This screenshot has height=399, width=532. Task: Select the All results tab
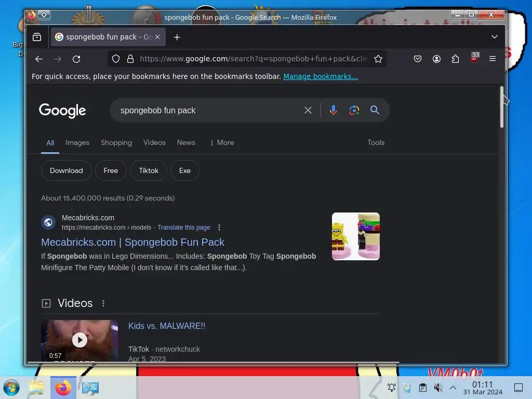[50, 143]
